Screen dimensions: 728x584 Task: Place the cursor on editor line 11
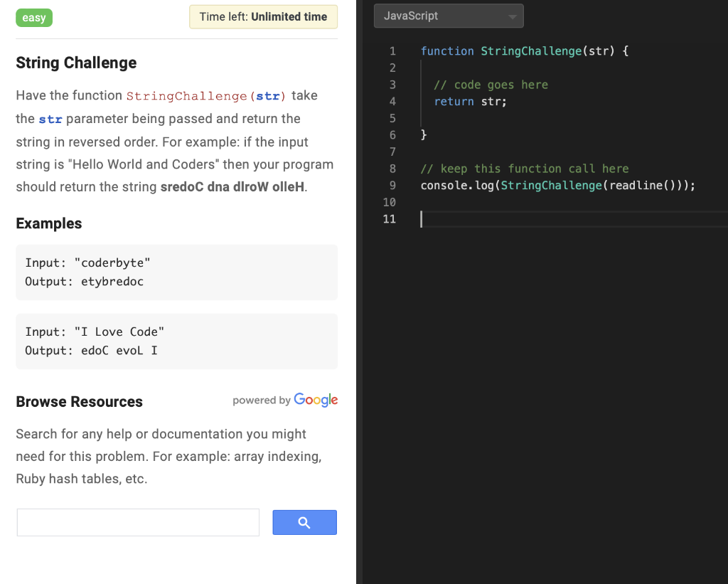tap(498, 219)
